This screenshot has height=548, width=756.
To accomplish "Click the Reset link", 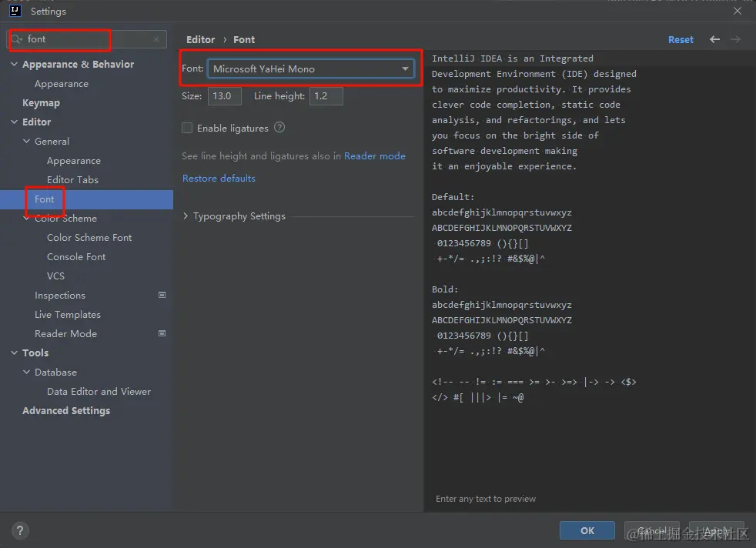I will 681,39.
